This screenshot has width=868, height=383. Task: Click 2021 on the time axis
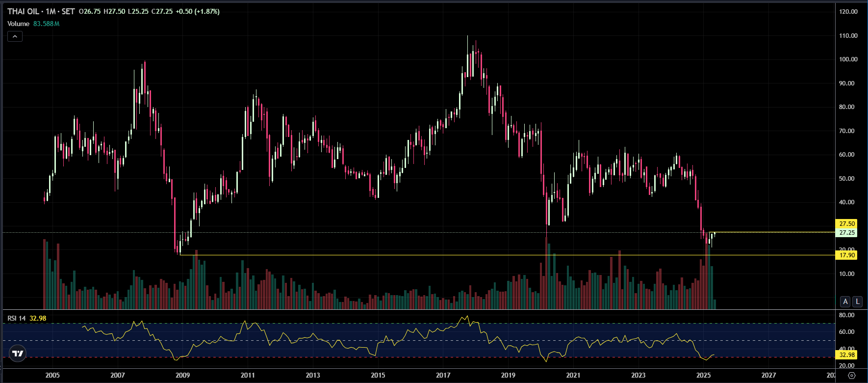click(573, 375)
